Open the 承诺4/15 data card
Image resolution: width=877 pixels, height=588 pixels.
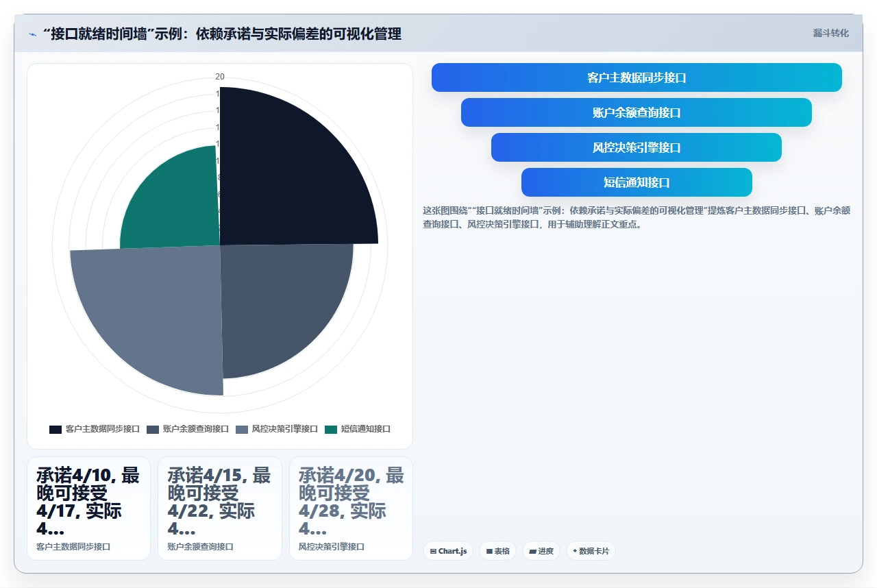click(x=220, y=509)
